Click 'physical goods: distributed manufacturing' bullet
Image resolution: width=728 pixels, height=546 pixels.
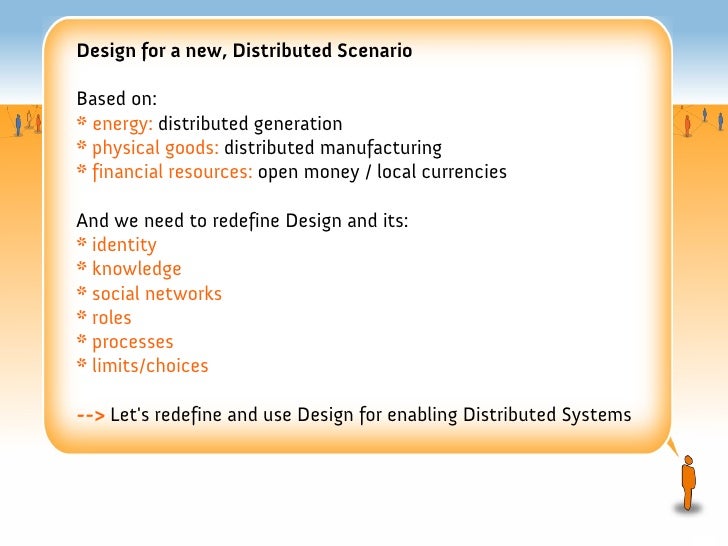pos(259,148)
